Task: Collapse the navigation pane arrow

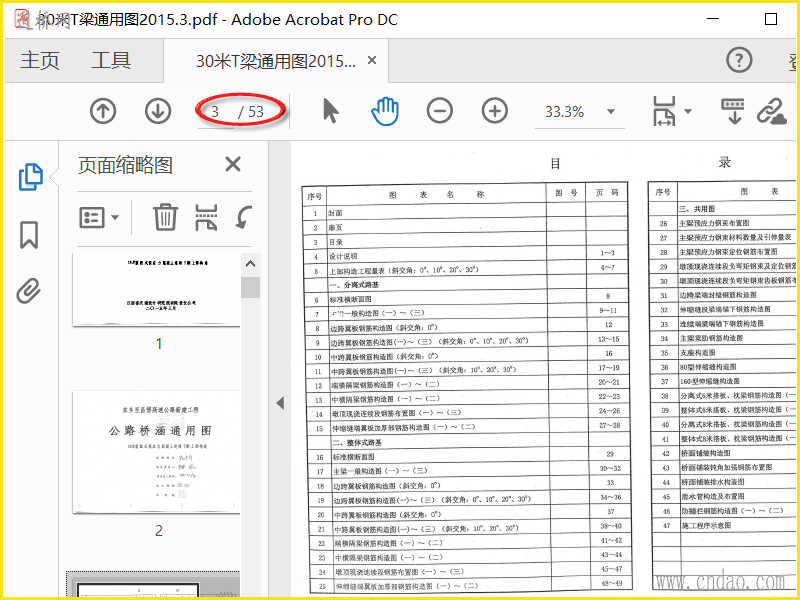Action: click(x=280, y=403)
